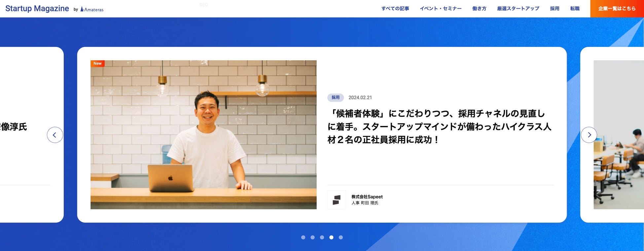This screenshot has width=644, height=251.
Task: Open the 厳選スタートアップ menu item
Action: 518,9
